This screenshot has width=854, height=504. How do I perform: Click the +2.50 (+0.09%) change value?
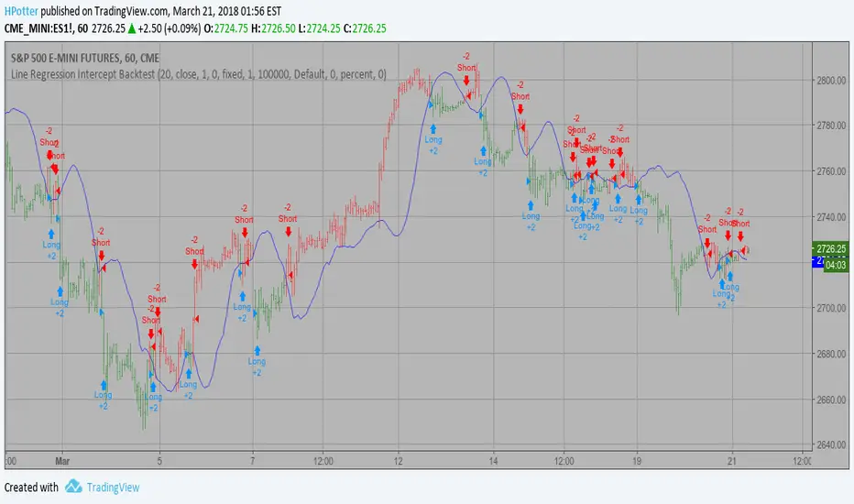point(170,28)
